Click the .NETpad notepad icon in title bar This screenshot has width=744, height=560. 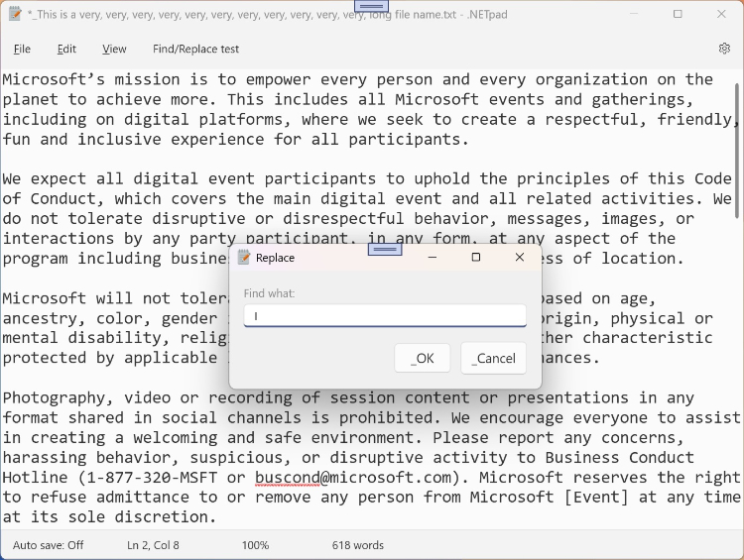[x=15, y=14]
